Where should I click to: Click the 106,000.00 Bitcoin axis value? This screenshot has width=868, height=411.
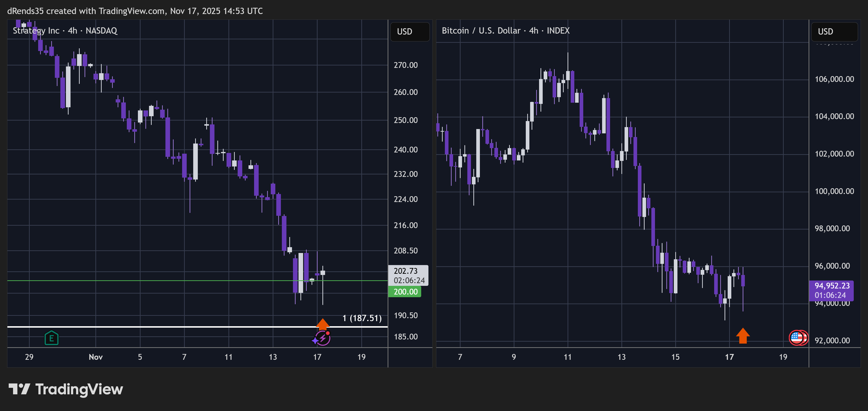(x=834, y=79)
